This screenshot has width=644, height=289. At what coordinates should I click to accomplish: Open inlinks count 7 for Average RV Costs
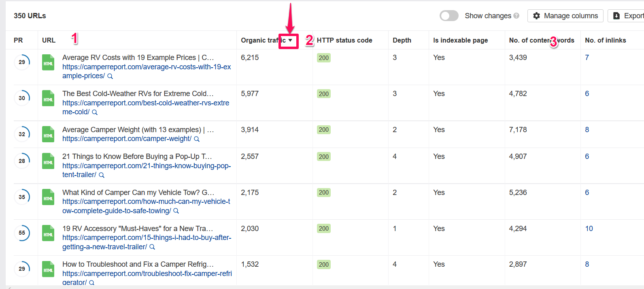click(587, 58)
